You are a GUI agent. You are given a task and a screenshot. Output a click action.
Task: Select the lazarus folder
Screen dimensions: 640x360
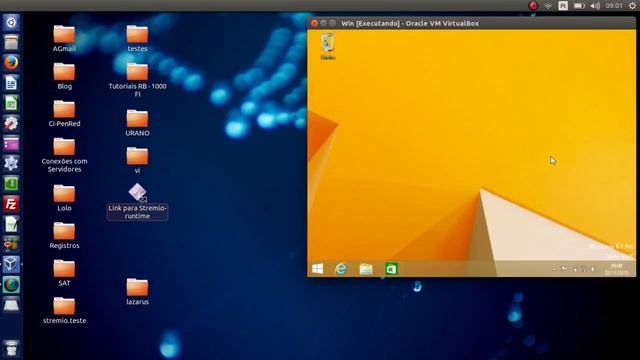[137, 291]
